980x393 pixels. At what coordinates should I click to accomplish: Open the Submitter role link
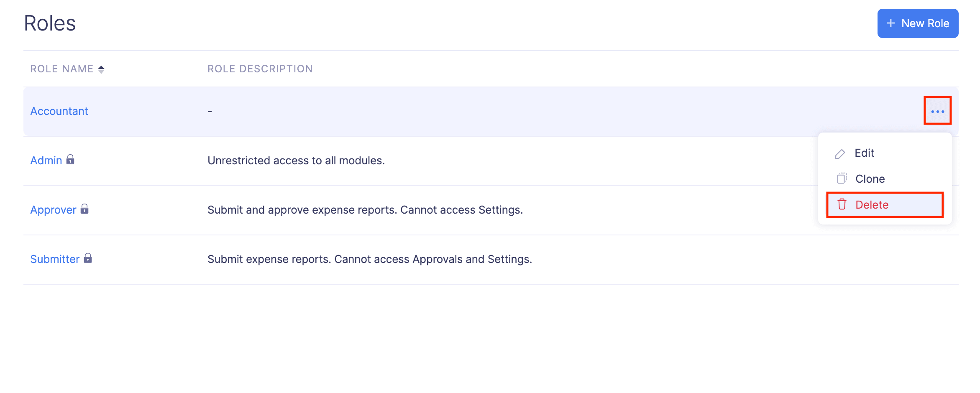coord(55,259)
